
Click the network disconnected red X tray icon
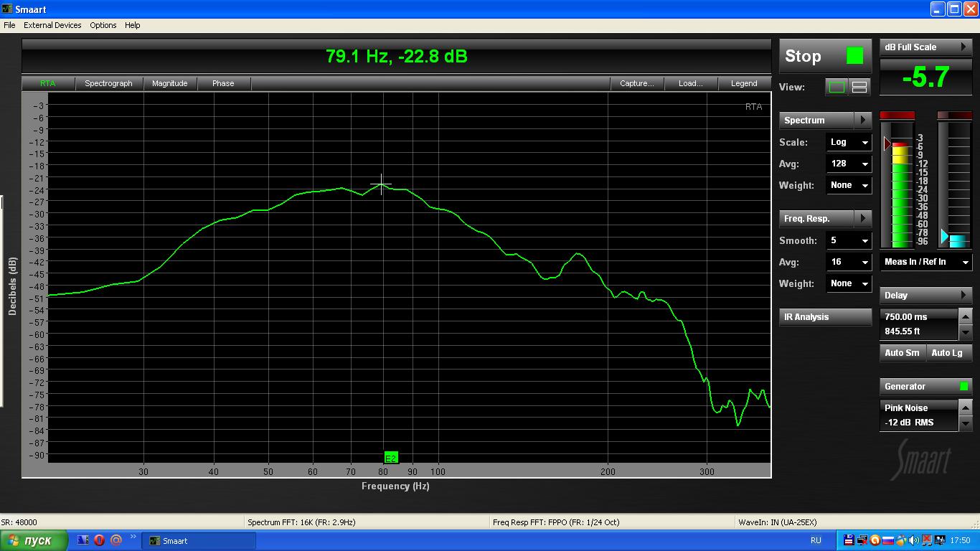coord(926,540)
